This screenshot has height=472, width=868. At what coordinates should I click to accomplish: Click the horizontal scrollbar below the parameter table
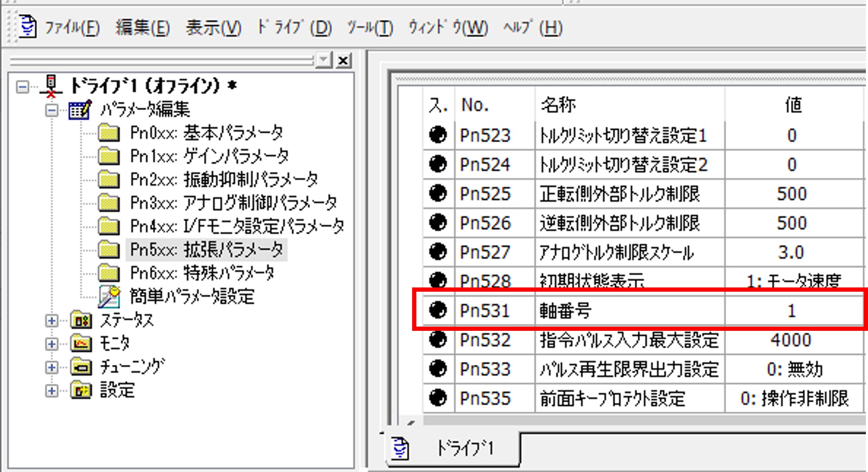click(637, 420)
